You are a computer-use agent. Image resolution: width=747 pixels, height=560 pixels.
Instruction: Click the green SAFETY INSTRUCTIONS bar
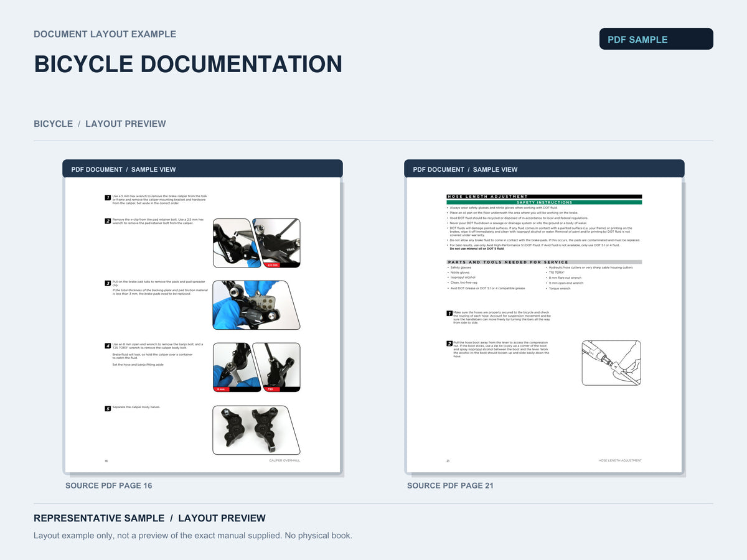click(544, 202)
